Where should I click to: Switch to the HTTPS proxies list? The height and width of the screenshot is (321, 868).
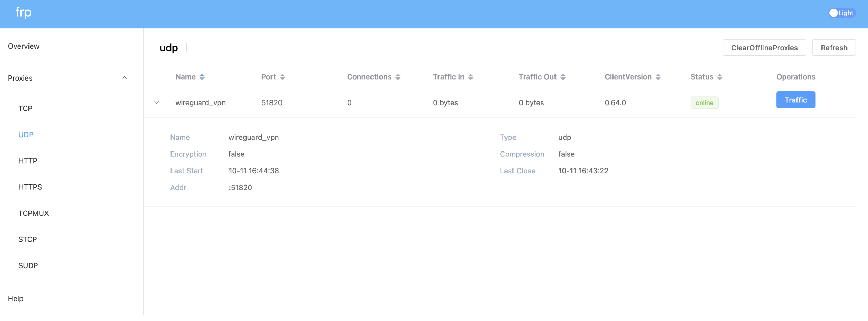[x=30, y=187]
